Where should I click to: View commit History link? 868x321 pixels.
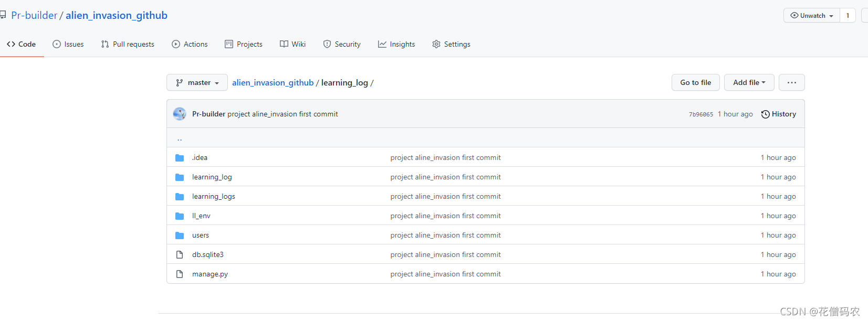tap(779, 114)
